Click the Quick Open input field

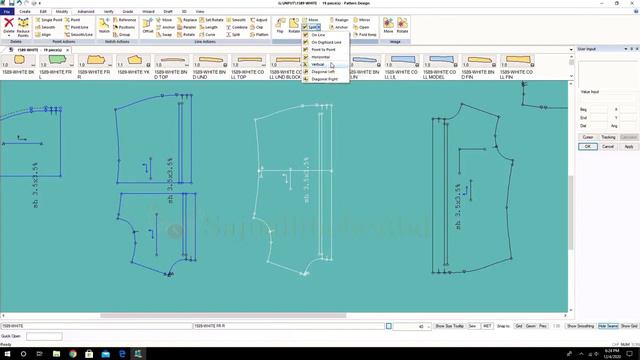pyautogui.click(x=44, y=336)
